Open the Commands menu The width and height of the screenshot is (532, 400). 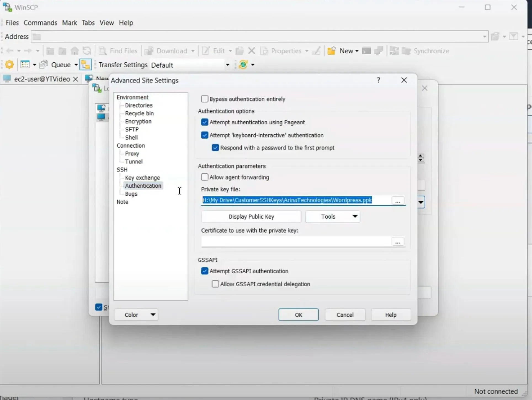[x=41, y=23]
